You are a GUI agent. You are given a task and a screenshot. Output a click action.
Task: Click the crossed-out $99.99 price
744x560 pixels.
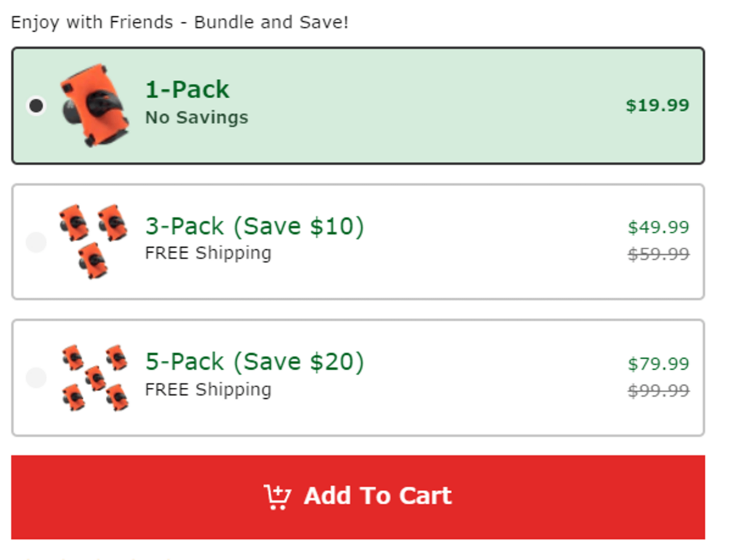pyautogui.click(x=658, y=391)
